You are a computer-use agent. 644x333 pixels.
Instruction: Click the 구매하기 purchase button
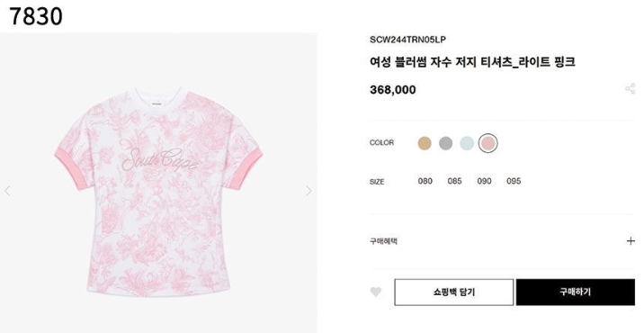[x=576, y=292]
